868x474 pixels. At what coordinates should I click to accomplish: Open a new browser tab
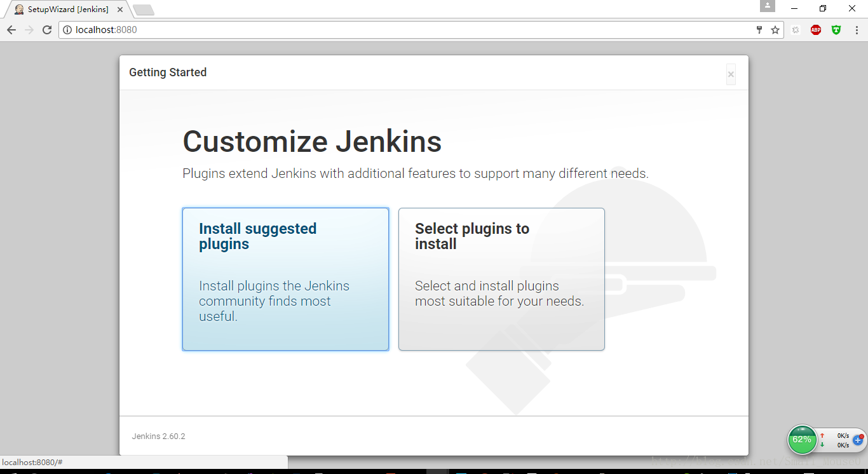[144, 10]
